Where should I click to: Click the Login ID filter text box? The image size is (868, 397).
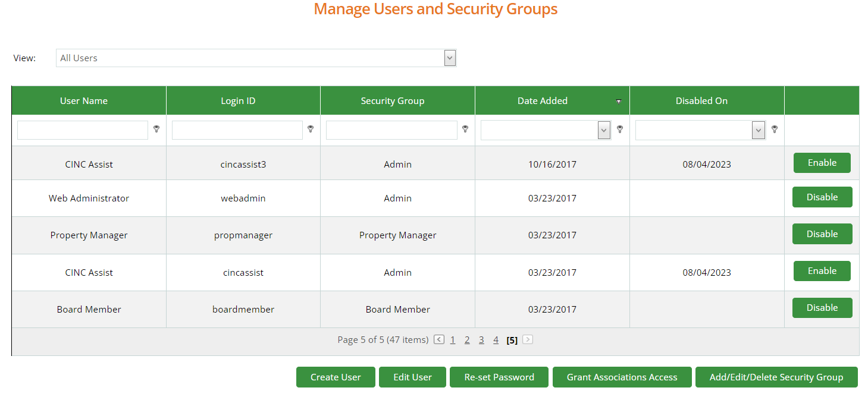coord(237,130)
